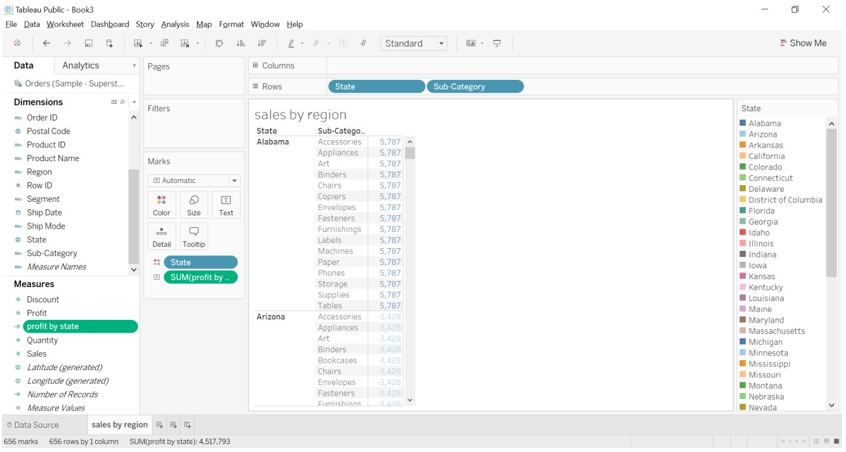Image resolution: width=846 pixels, height=452 pixels.
Task: Click the State pill on Rows shelf
Action: click(376, 86)
